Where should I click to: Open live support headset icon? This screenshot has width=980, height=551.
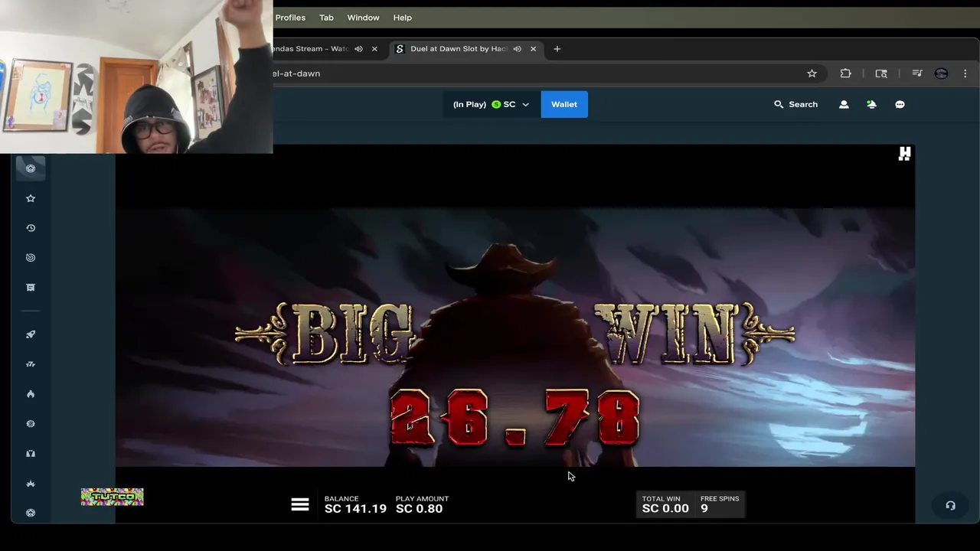click(950, 505)
